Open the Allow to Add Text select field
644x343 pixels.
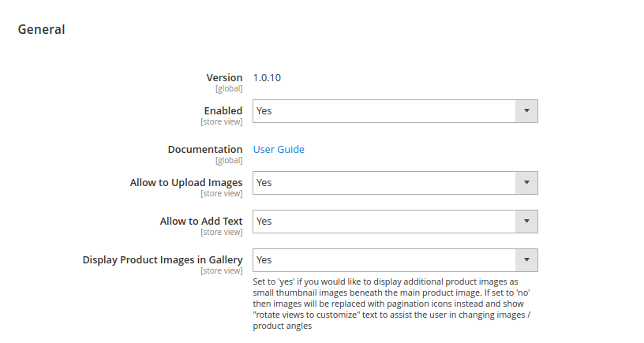click(x=395, y=221)
